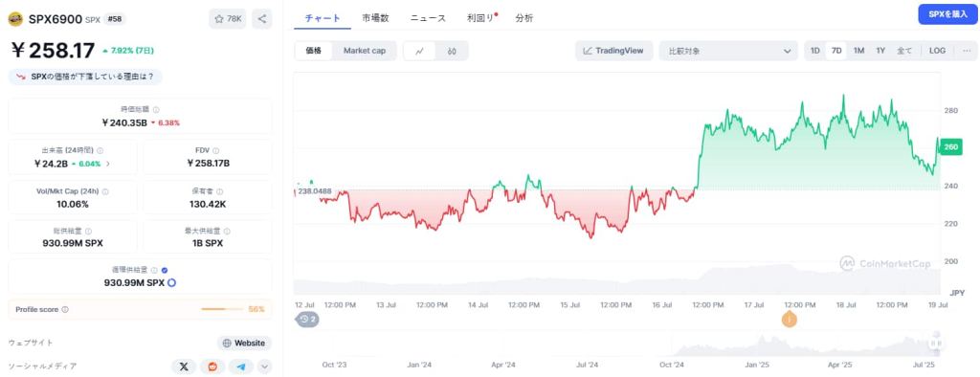The width and height of the screenshot is (980, 377).
Task: Open the Reddit social media link
Action: pyautogui.click(x=212, y=366)
